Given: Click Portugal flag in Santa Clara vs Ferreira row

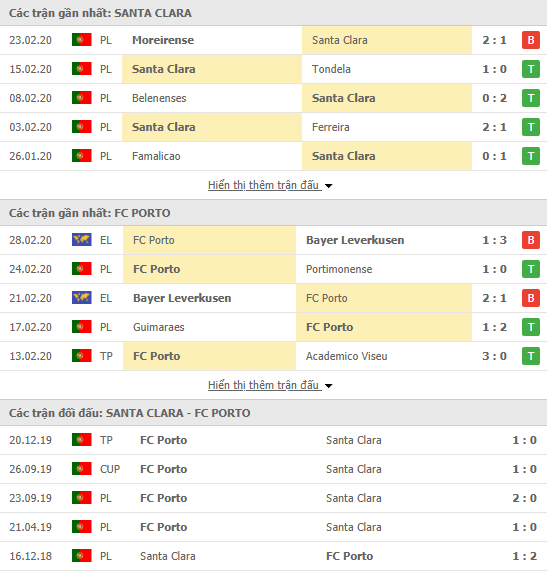Looking at the screenshot, I should click(x=81, y=127).
